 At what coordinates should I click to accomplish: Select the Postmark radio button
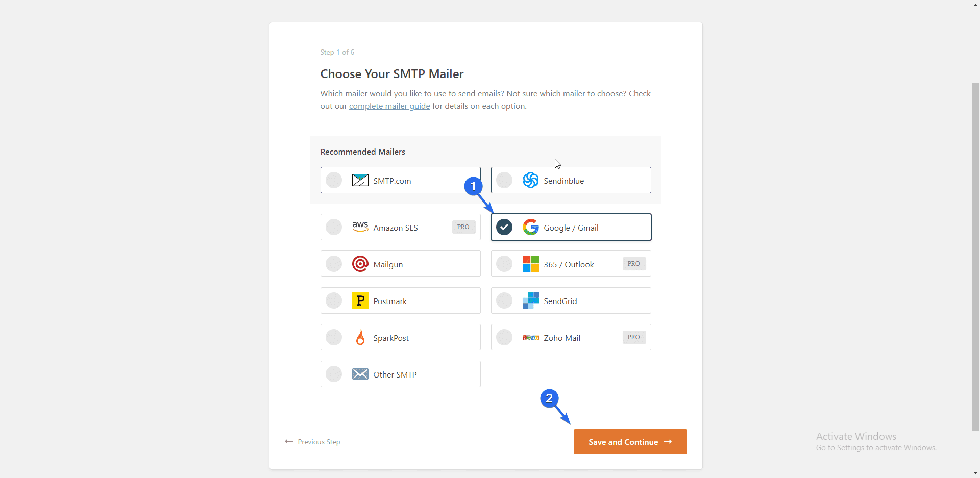click(334, 300)
